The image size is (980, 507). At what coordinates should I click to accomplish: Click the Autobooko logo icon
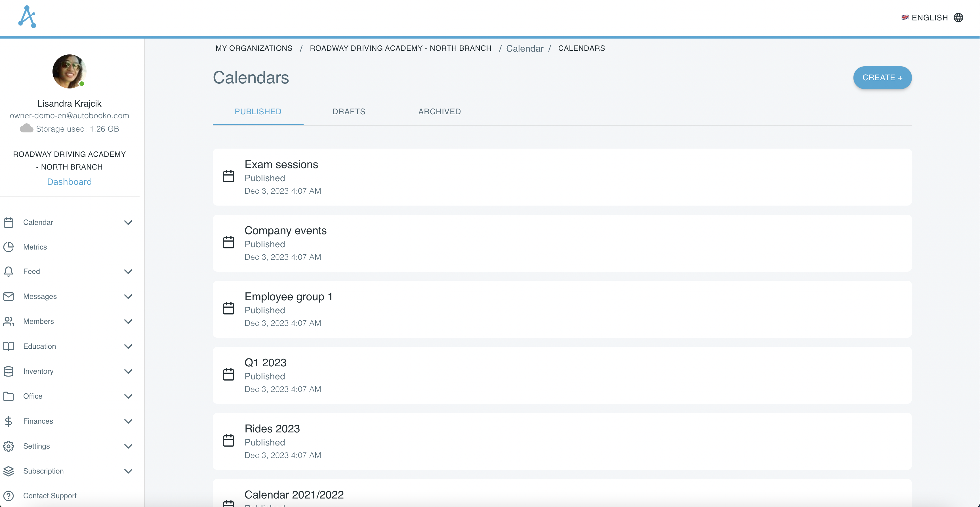(27, 17)
